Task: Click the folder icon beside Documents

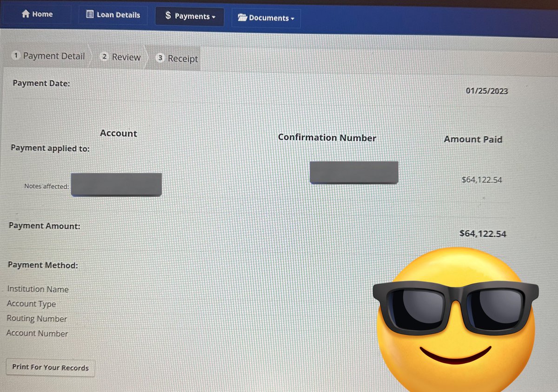Action: pos(242,18)
